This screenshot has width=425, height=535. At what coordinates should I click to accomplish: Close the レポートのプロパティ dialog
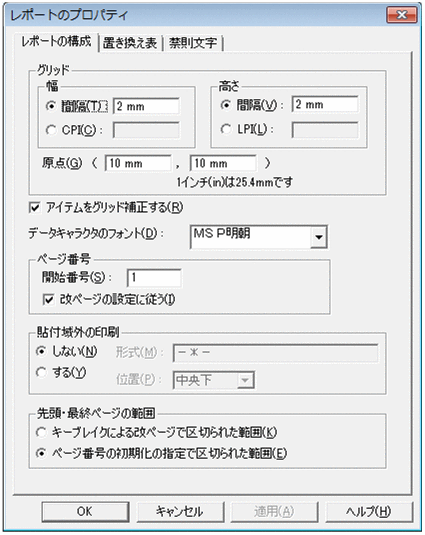(402, 15)
